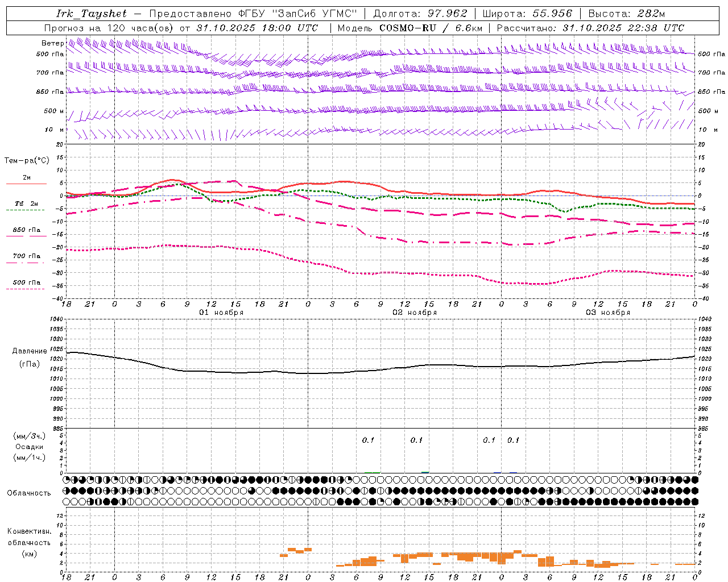The width and height of the screenshot is (728, 582).
Task: Click the Осадки precipitation label
Action: [30, 447]
